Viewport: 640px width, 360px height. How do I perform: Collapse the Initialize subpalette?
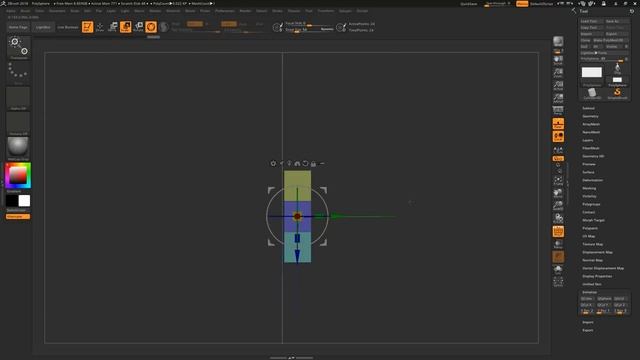click(589, 292)
